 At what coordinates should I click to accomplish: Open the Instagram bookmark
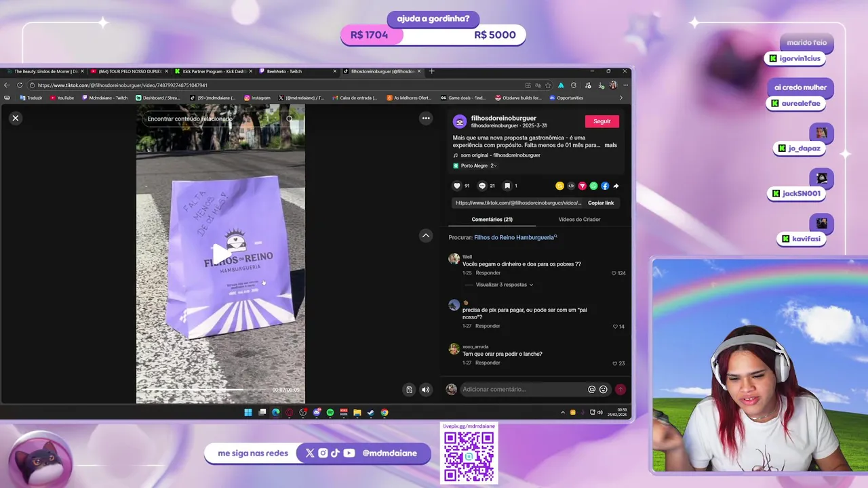257,98
